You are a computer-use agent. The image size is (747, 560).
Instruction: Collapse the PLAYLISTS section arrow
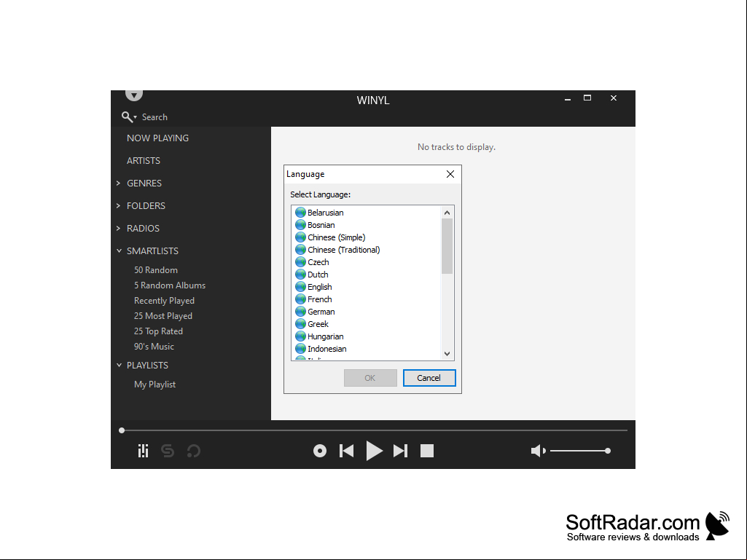119,366
